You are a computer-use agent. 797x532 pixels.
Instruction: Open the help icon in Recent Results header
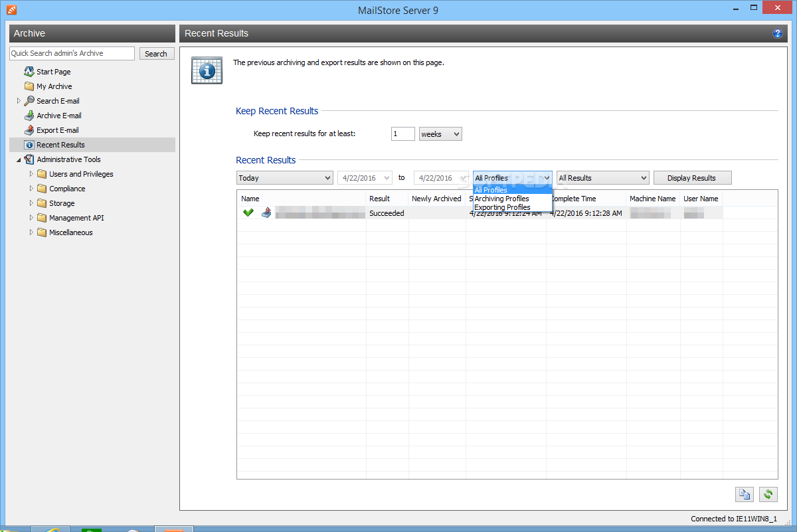click(778, 33)
